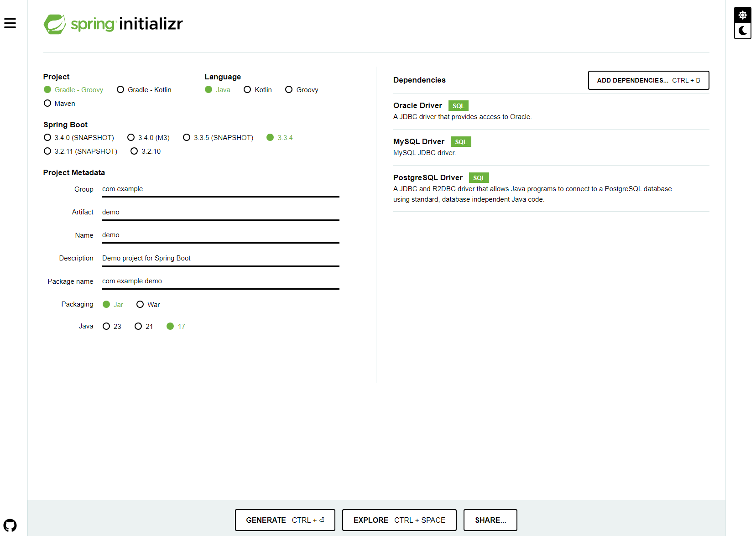Screen dimensions: 756x536
Task: Select Java version 23
Action: tap(112, 327)
